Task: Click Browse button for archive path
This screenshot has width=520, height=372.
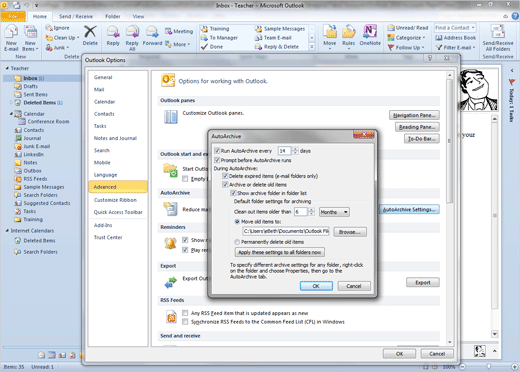Action: (x=350, y=232)
